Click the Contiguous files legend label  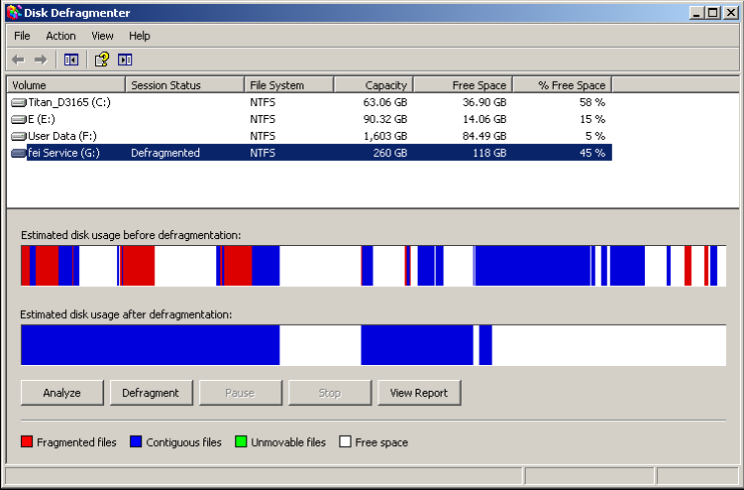(184, 443)
